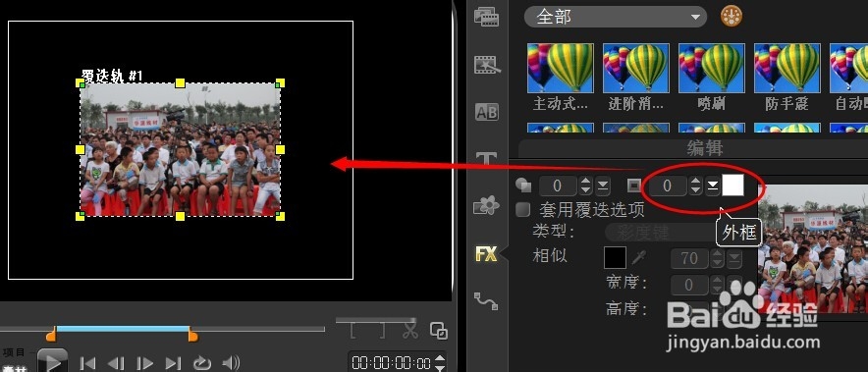Click the border value input field
This screenshot has height=372, width=868.
(x=668, y=186)
